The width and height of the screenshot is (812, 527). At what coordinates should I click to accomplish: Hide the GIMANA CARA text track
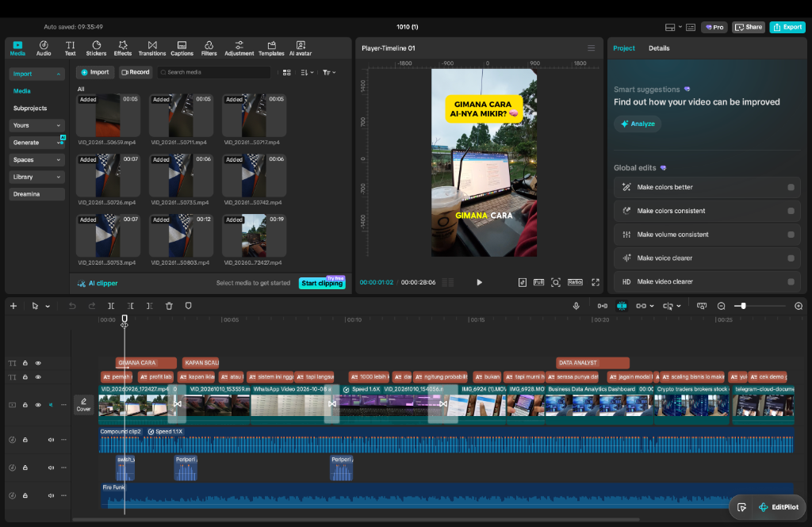coord(38,363)
